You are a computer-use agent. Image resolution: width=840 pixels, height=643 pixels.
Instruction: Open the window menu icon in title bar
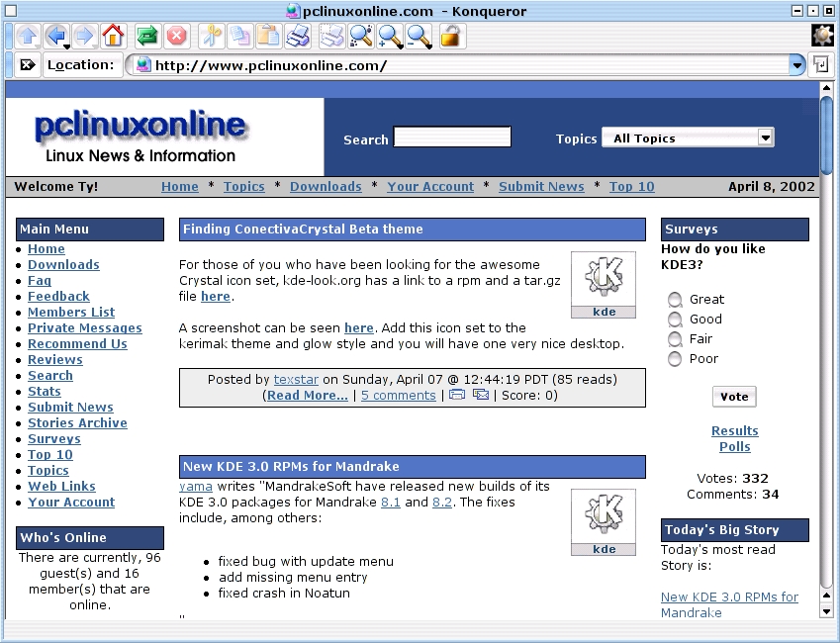click(x=11, y=11)
